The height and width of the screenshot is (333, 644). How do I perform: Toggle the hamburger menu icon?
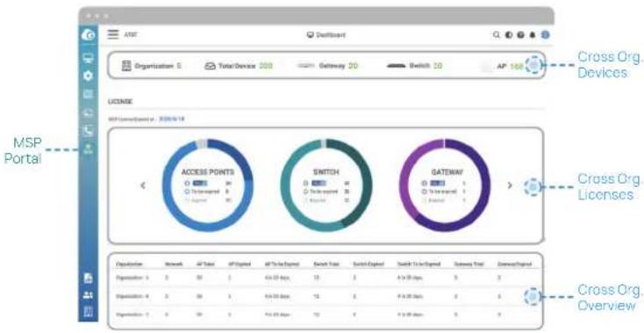point(113,34)
